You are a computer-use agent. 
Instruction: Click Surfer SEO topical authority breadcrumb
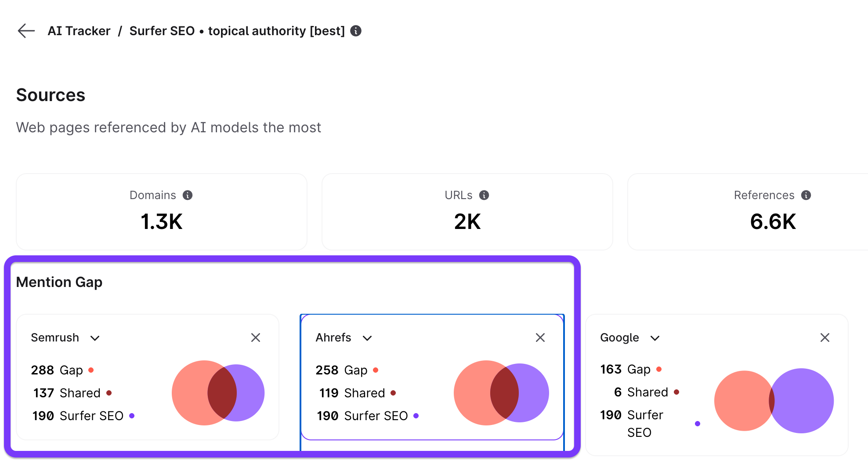coord(237,31)
